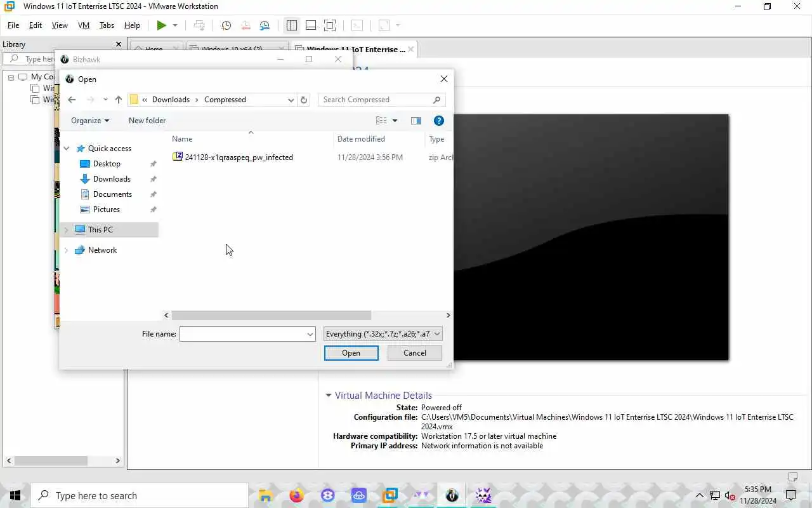The height and width of the screenshot is (508, 812).
Task: Click the File name input field
Action: click(x=242, y=334)
